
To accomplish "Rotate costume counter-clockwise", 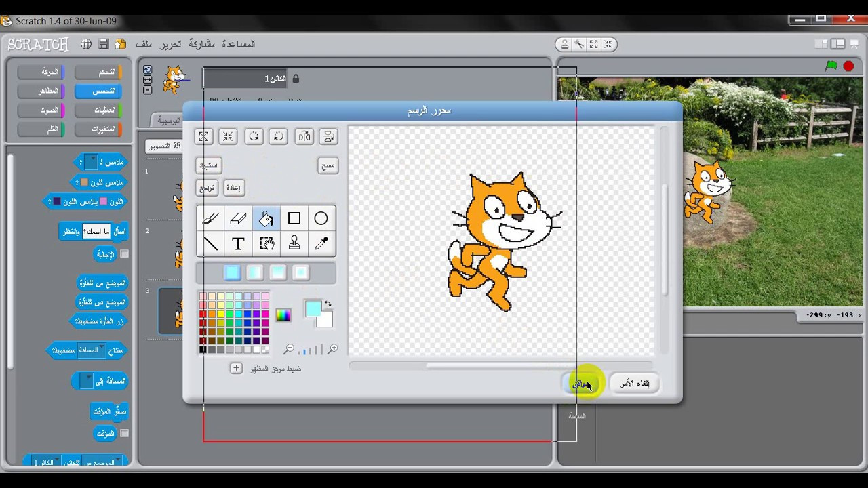I will click(x=254, y=136).
